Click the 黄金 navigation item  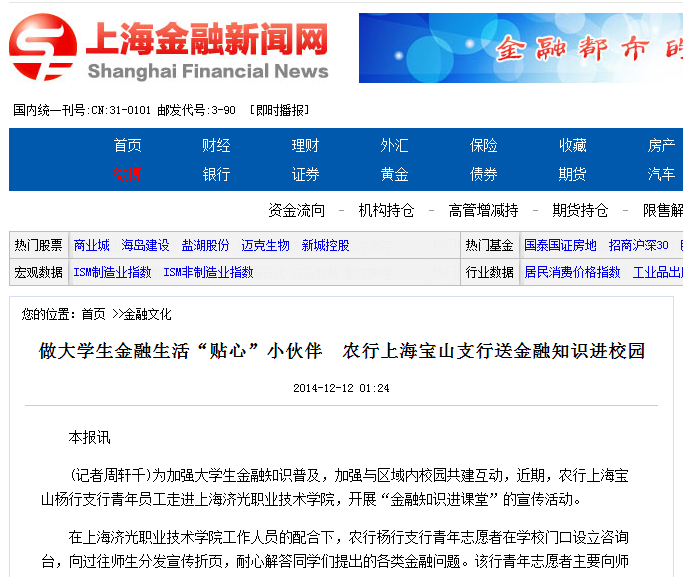click(394, 175)
